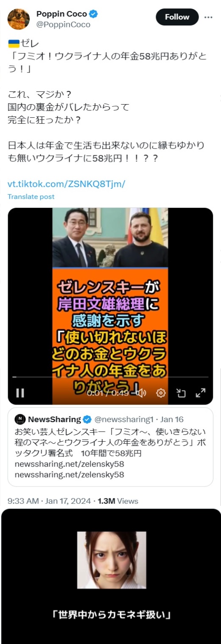Enable picture-in-picture mode icon
Image resolution: width=221 pixels, height=644 pixels.
point(181,393)
